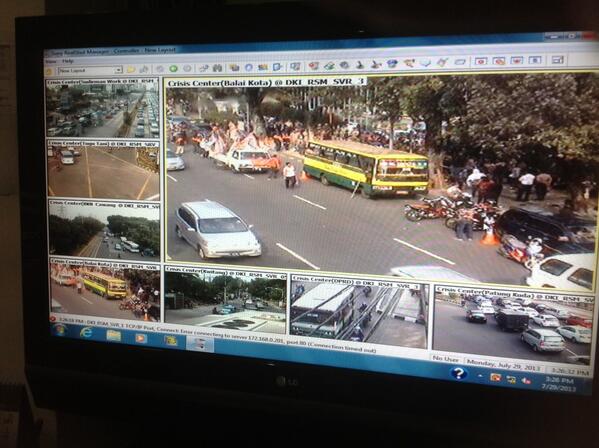Select the top-left Sudirman traffic camera tile
The image size is (599, 448).
point(102,108)
